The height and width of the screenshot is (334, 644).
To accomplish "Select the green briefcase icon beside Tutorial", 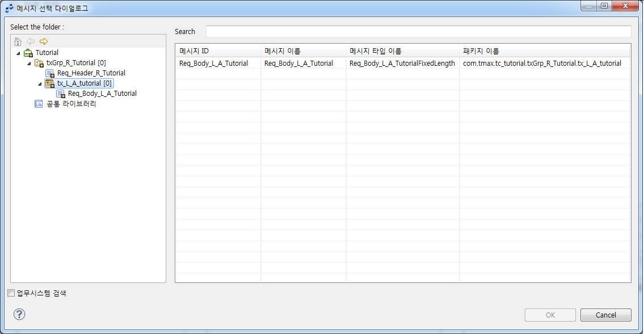I will pyautogui.click(x=27, y=52).
